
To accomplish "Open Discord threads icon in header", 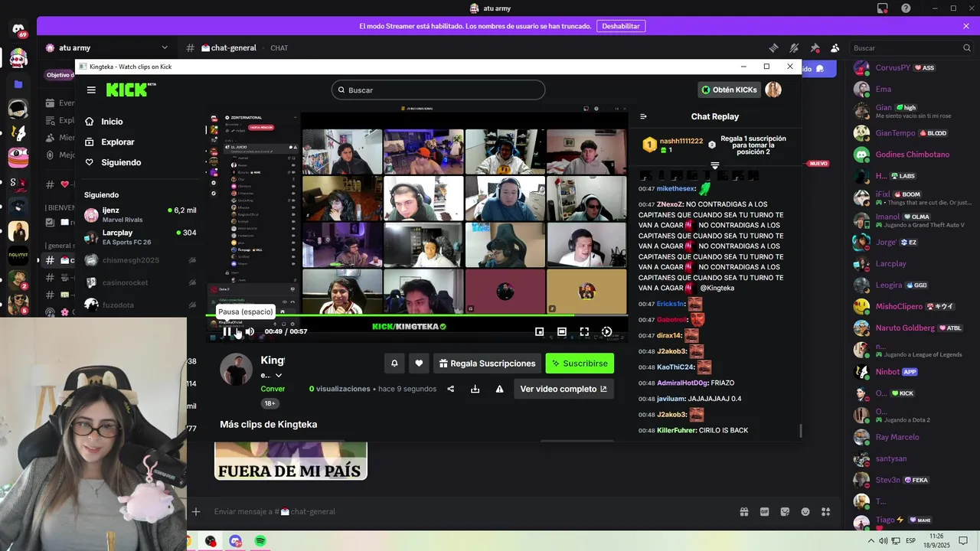I will click(x=773, y=48).
